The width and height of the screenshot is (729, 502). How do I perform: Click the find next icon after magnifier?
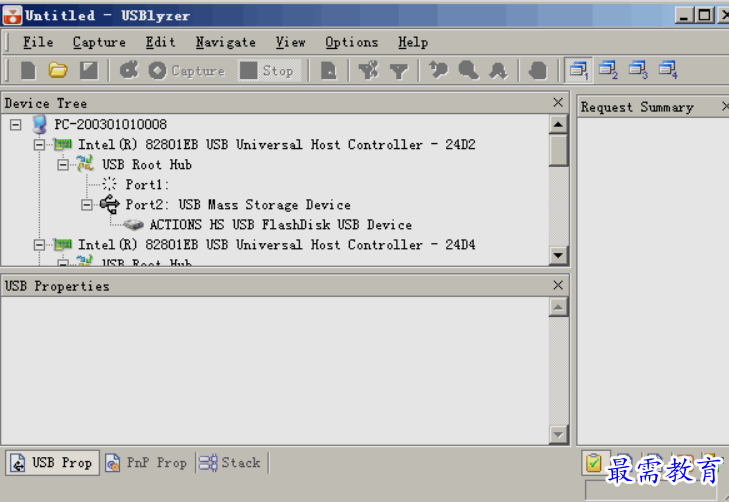(x=498, y=71)
